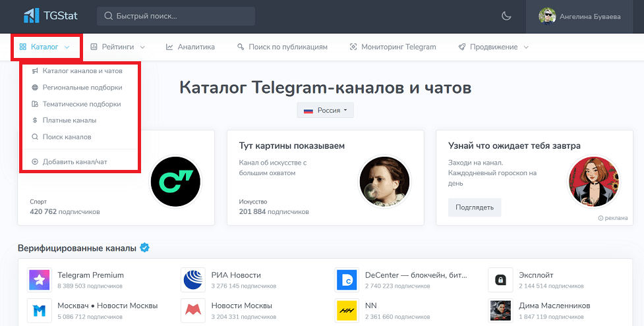The image size is (644, 326).
Task: Open Поиск по публикациям
Action: coord(282,47)
